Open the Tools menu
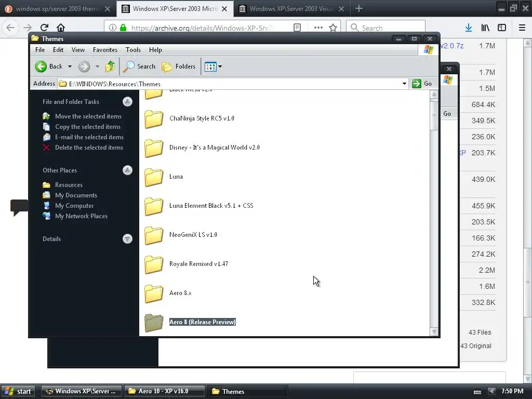Screen dimensions: 532x399 click(x=133, y=50)
